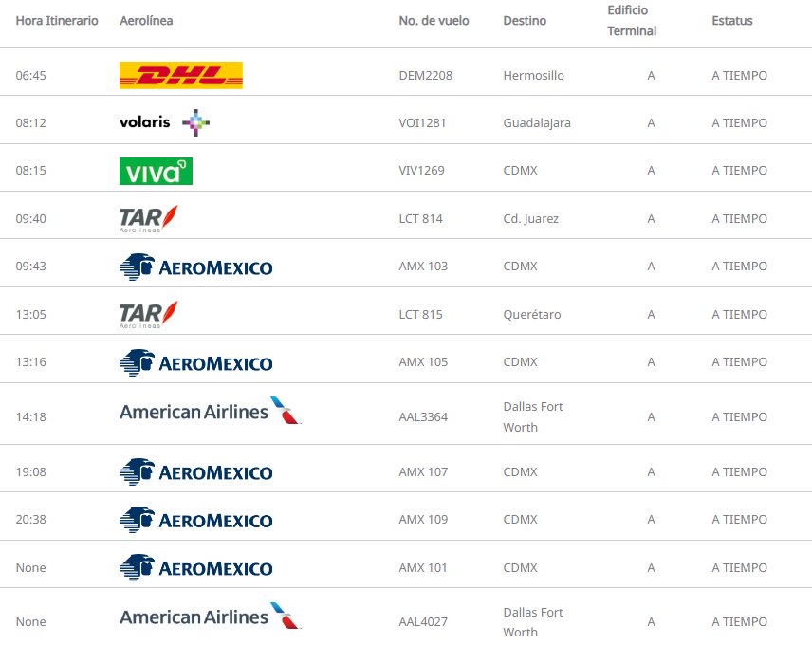Click the Hermosillo destination cell
The image size is (812, 645).
coord(534,76)
